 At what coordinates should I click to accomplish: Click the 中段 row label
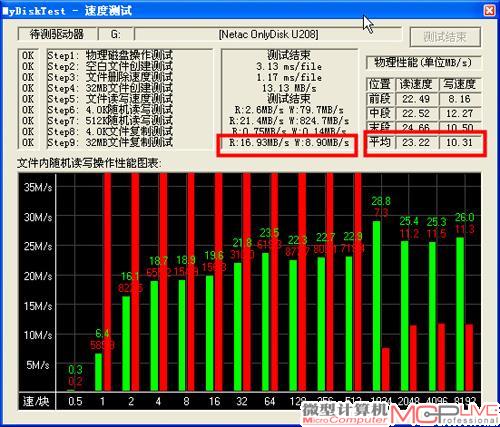pos(380,114)
